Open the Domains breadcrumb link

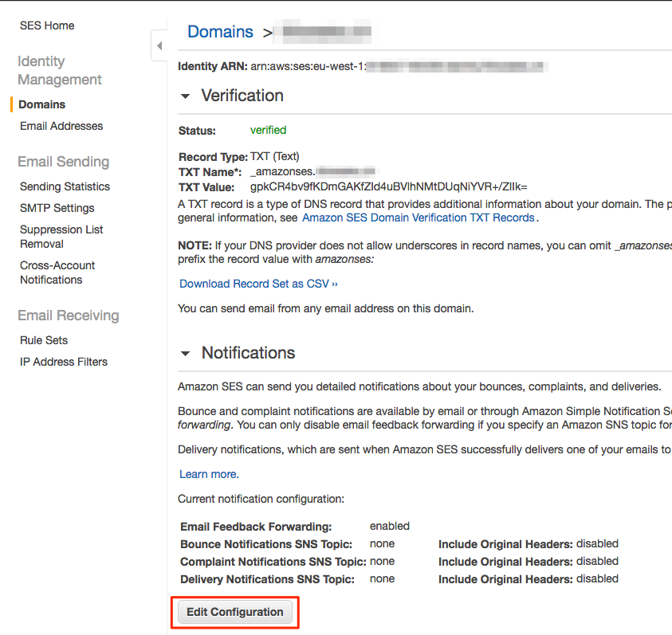pyautogui.click(x=220, y=32)
